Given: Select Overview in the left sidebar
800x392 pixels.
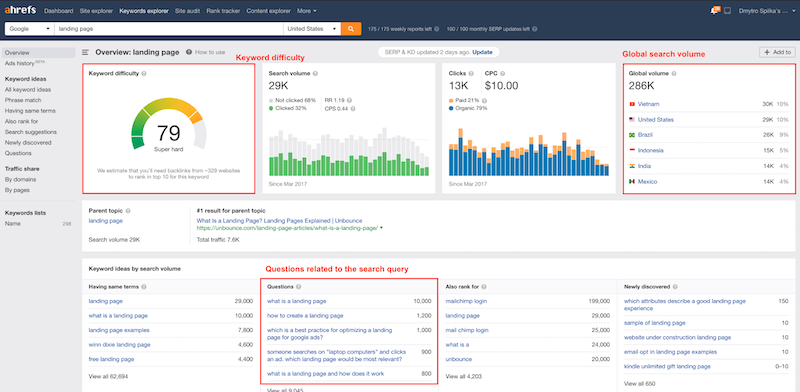Looking at the screenshot, I should pyautogui.click(x=38, y=53).
